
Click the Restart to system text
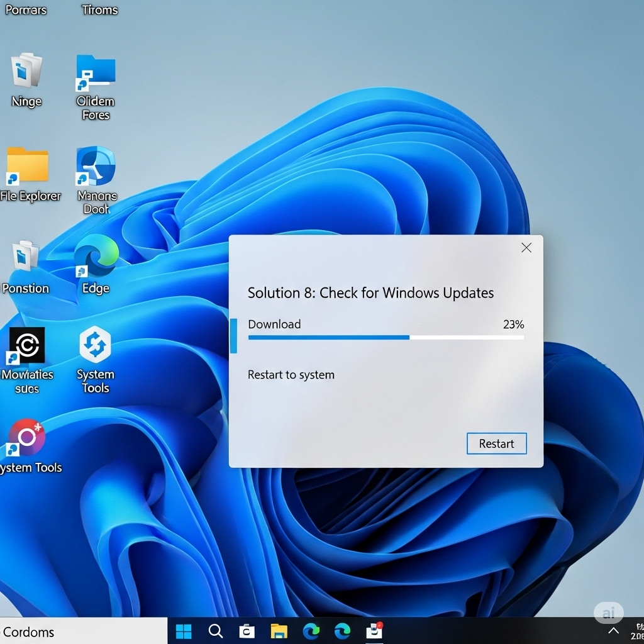tap(291, 375)
